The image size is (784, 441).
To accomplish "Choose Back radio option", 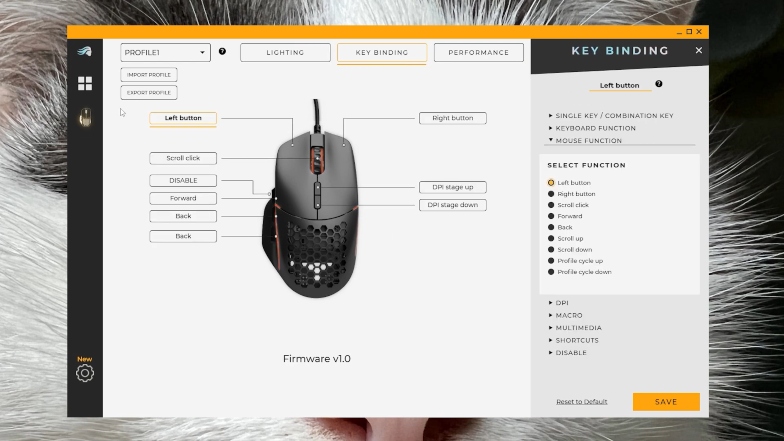I will tap(551, 228).
